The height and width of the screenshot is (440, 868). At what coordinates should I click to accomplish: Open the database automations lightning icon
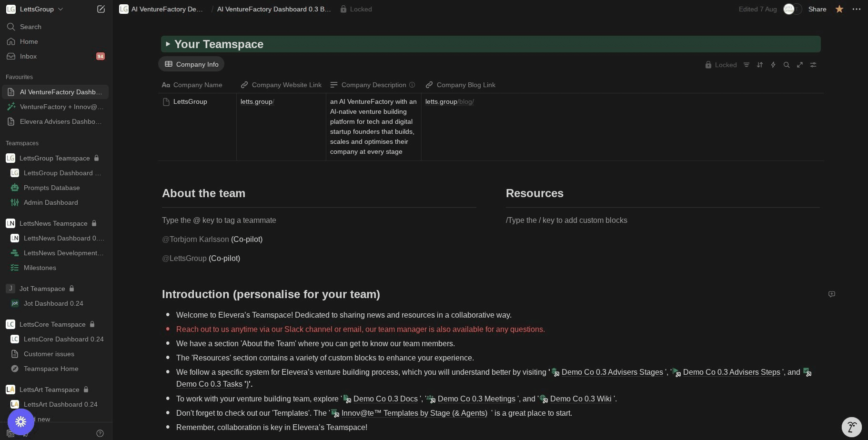point(773,65)
